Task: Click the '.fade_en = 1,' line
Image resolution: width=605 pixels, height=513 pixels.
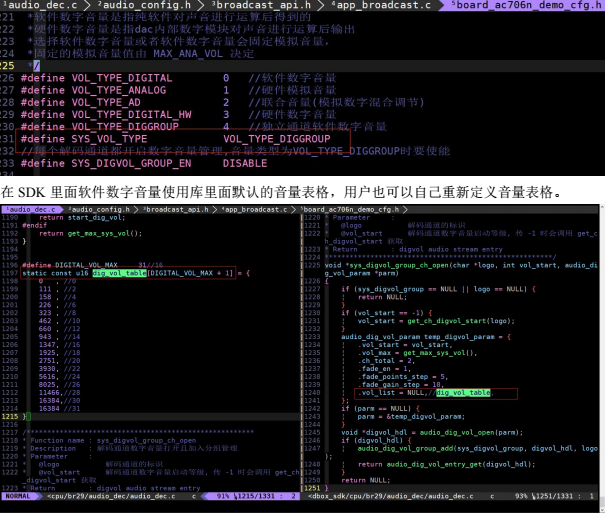Action: point(384,369)
